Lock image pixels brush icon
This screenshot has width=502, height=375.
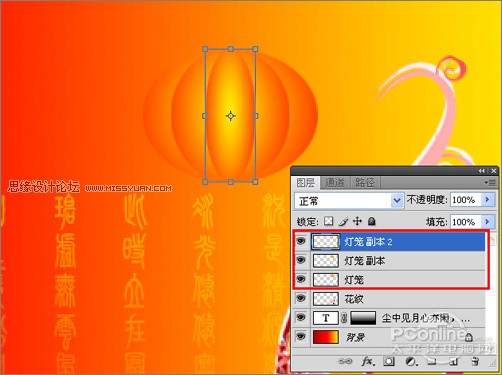click(343, 221)
